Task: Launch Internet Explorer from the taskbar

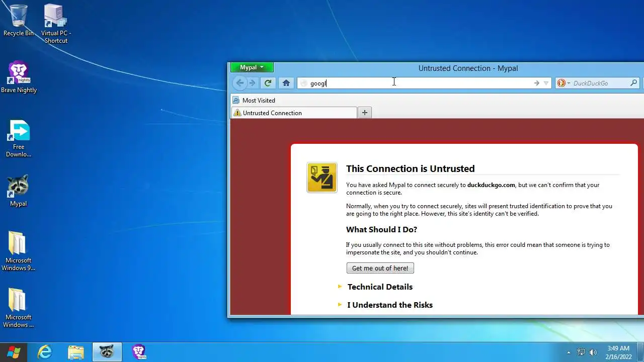Action: click(45, 352)
